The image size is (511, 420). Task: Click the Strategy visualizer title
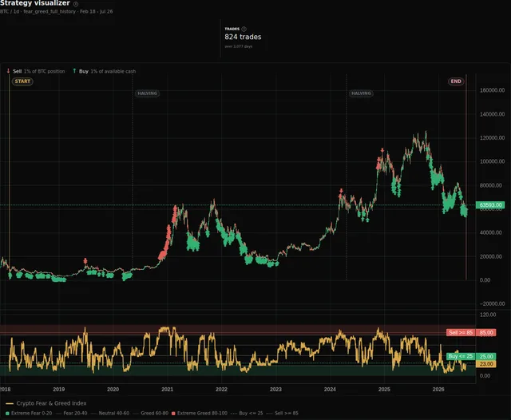click(35, 3)
